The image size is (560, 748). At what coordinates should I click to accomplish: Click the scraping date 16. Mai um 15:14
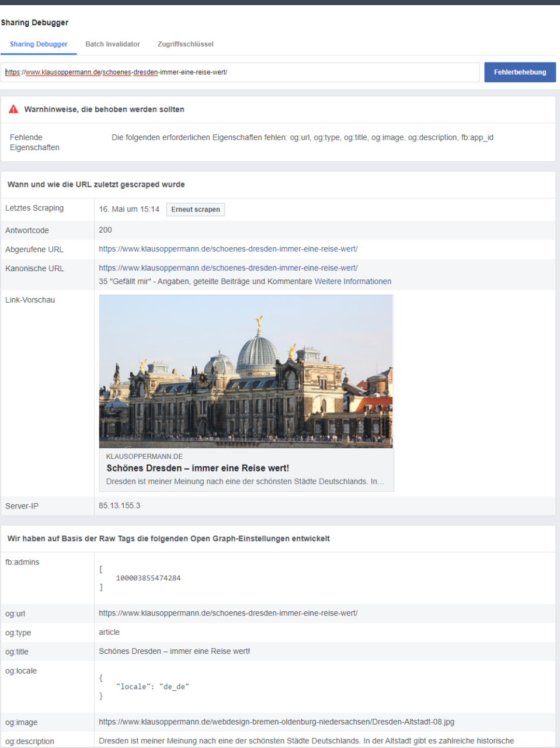[x=129, y=209]
